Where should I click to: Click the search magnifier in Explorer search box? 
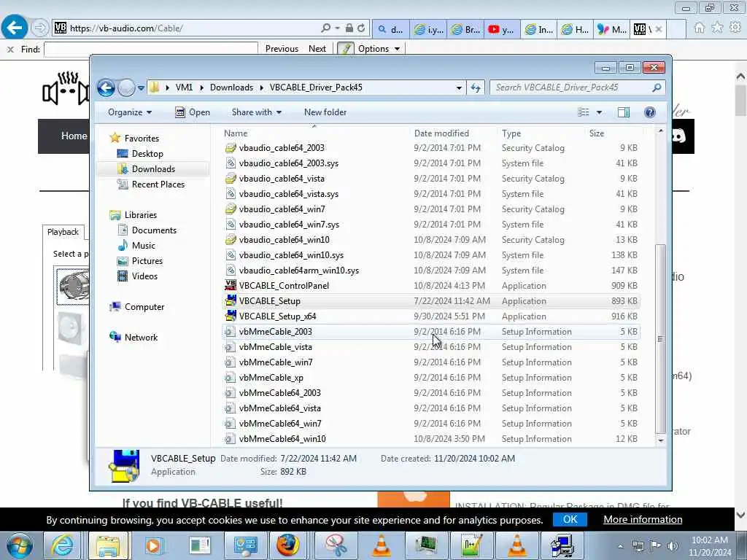657,87
